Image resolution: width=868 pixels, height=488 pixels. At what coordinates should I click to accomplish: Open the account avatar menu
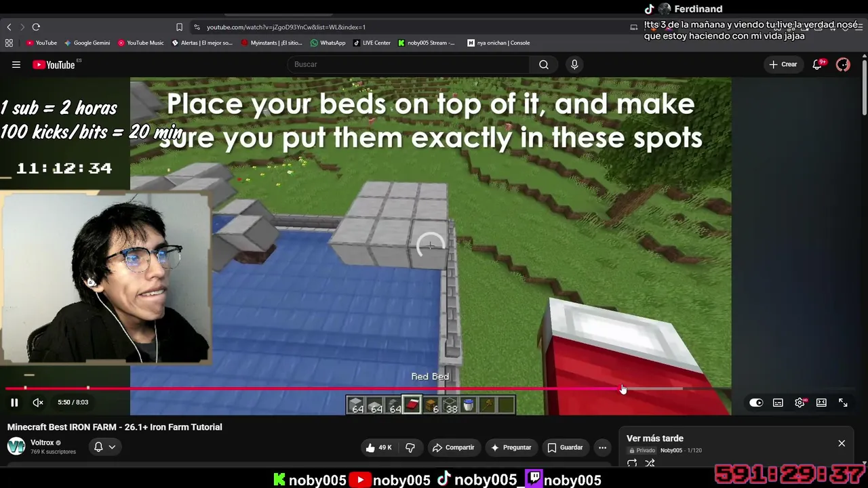click(843, 64)
